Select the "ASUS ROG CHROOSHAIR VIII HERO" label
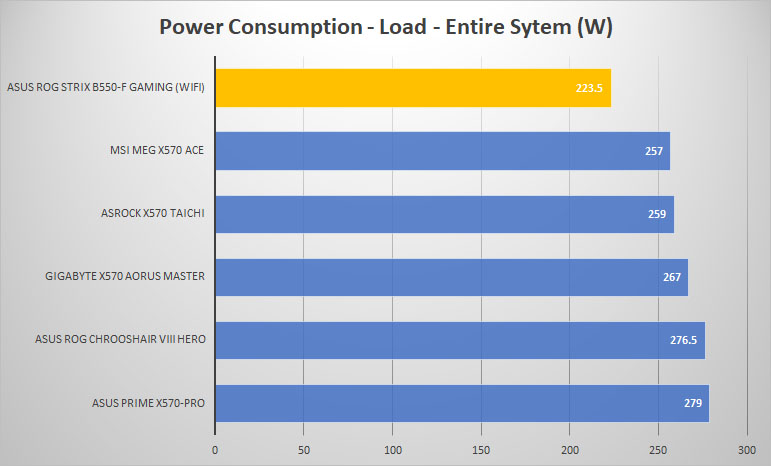Viewport: 771px width, 466px height. (x=120, y=339)
